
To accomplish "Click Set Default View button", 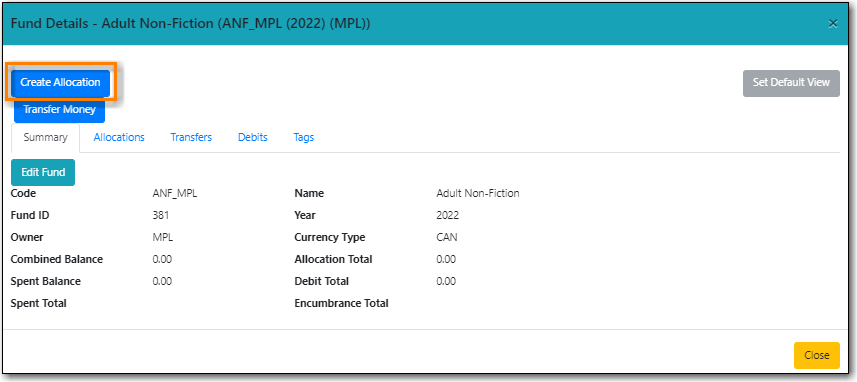I will pyautogui.click(x=791, y=83).
